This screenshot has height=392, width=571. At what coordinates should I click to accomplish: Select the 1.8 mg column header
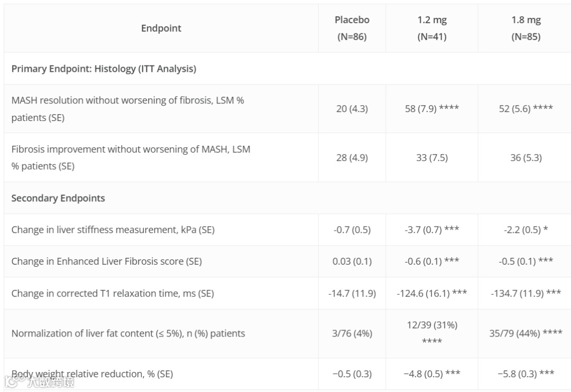tap(525, 29)
